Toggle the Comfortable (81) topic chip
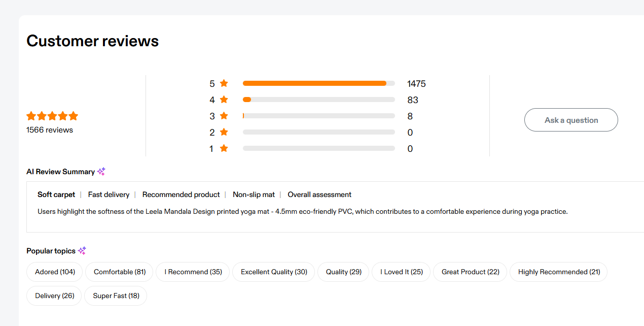Viewport: 644px width, 326px height. (x=120, y=272)
